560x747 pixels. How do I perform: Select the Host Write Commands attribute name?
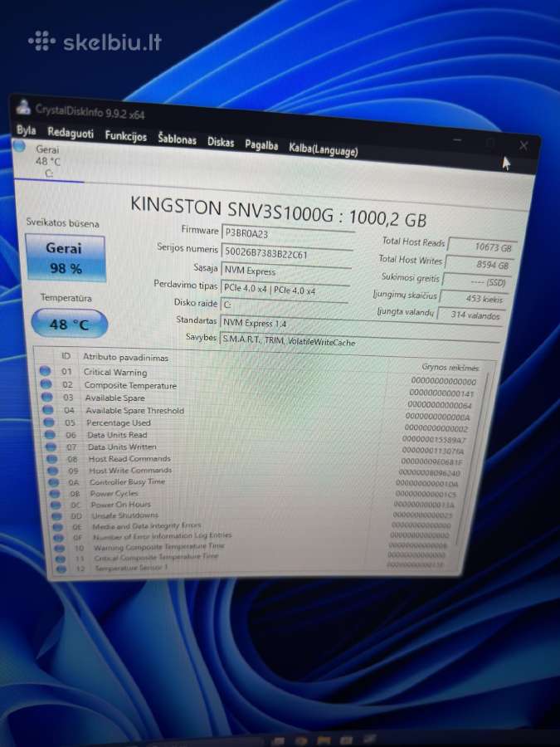click(x=130, y=471)
